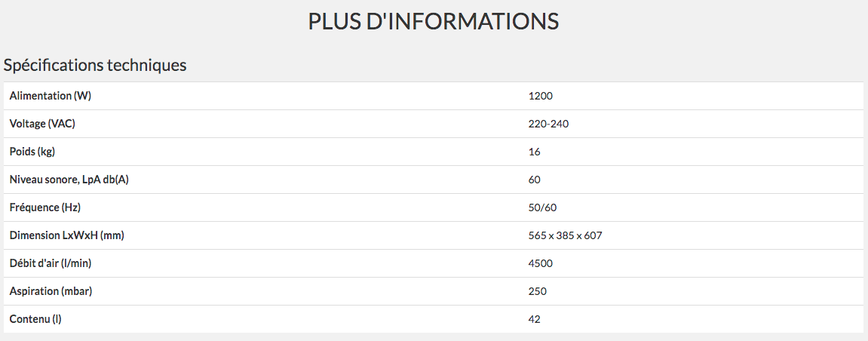868x341 pixels.
Task: Select the sound level value 60
Action: click(x=534, y=180)
